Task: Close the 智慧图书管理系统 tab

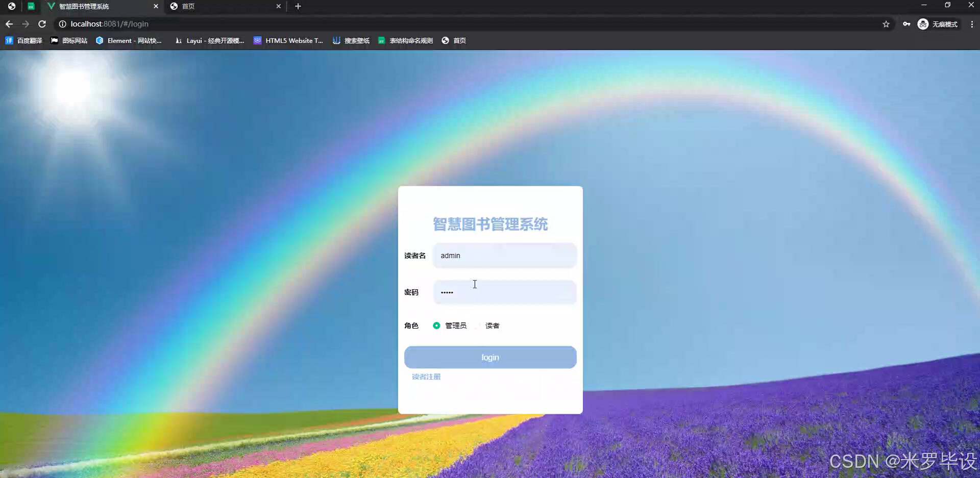Action: [x=156, y=6]
